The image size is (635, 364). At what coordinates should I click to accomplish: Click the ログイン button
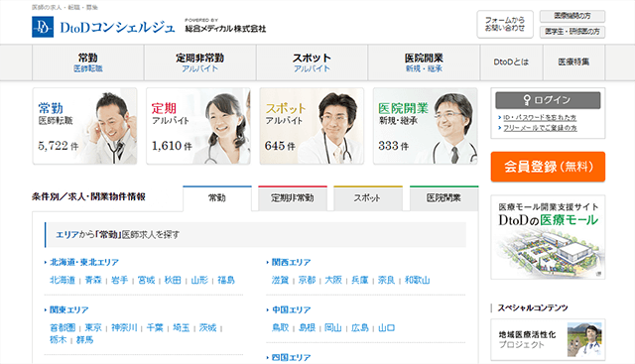pos(548,100)
